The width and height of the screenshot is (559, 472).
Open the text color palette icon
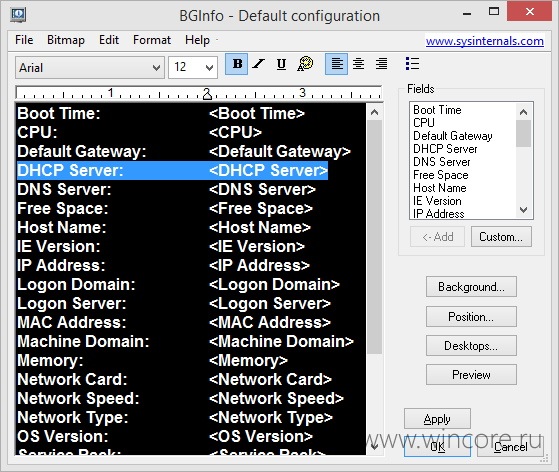pos(305,64)
